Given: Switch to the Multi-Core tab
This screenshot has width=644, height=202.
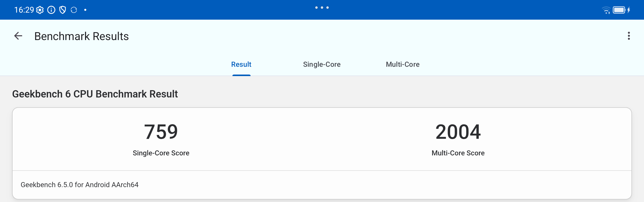Looking at the screenshot, I should (x=403, y=64).
